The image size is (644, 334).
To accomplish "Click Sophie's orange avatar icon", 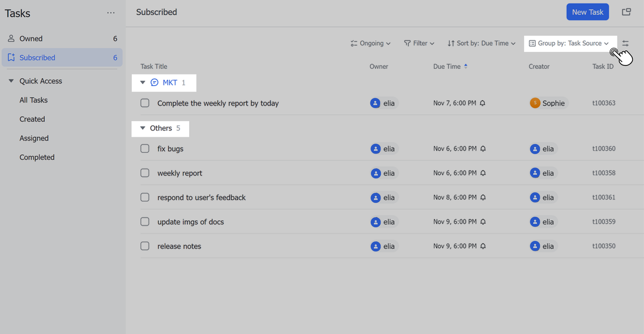I will click(535, 103).
